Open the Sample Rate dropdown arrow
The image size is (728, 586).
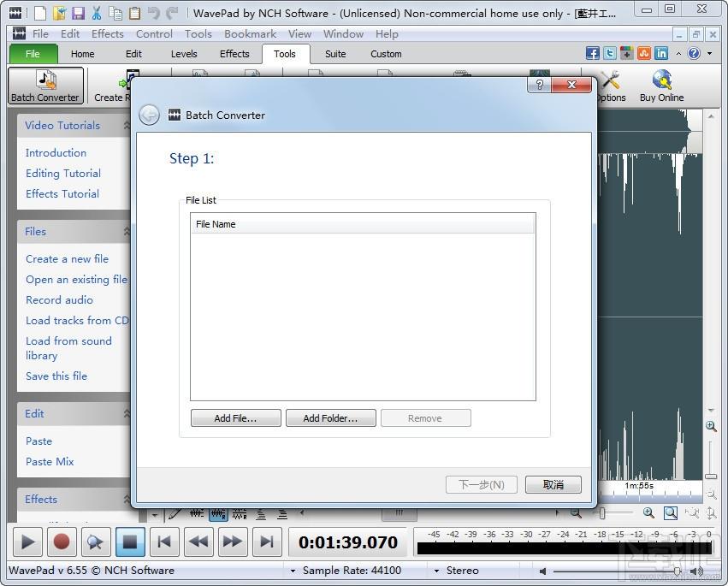[293, 571]
